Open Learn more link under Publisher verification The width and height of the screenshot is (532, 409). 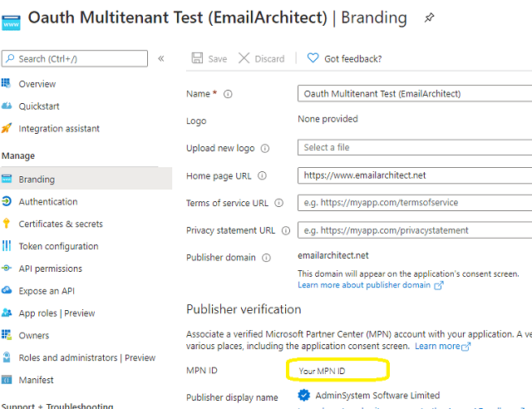click(442, 346)
